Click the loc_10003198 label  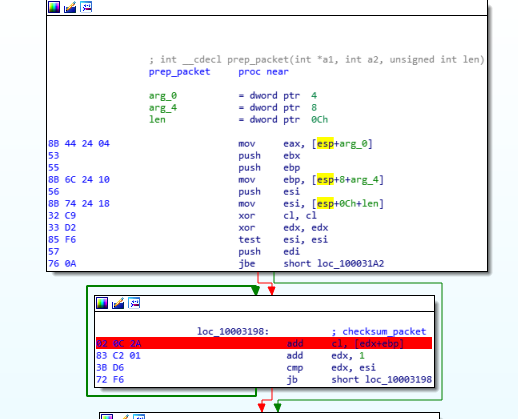point(233,332)
